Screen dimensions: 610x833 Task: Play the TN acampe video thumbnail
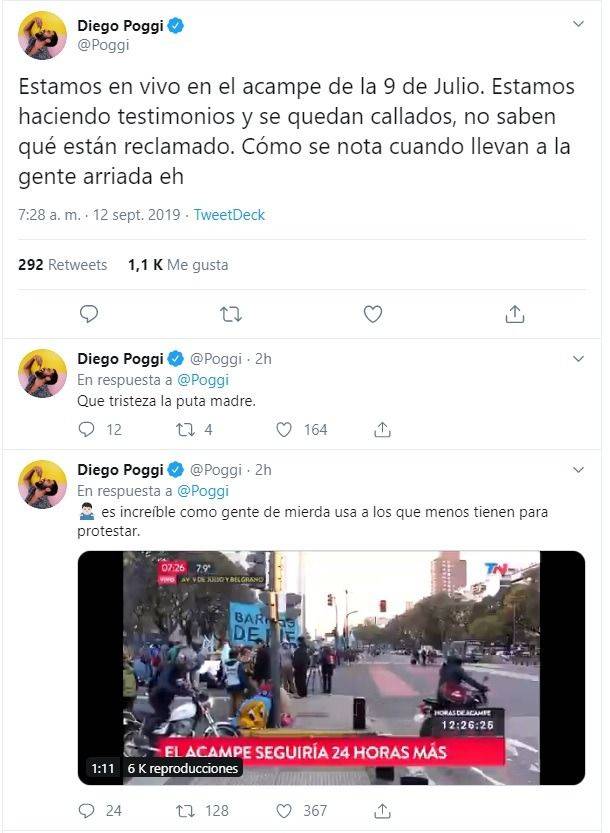tap(331, 668)
